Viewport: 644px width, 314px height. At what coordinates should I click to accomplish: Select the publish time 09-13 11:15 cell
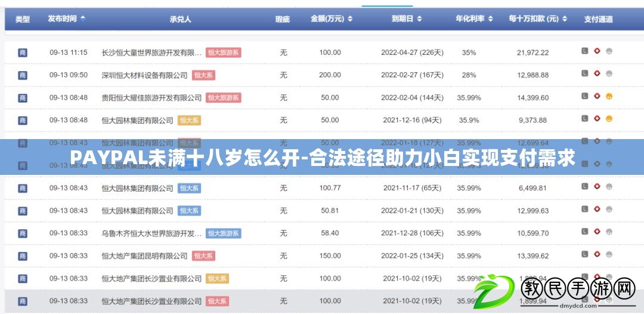click(69, 53)
